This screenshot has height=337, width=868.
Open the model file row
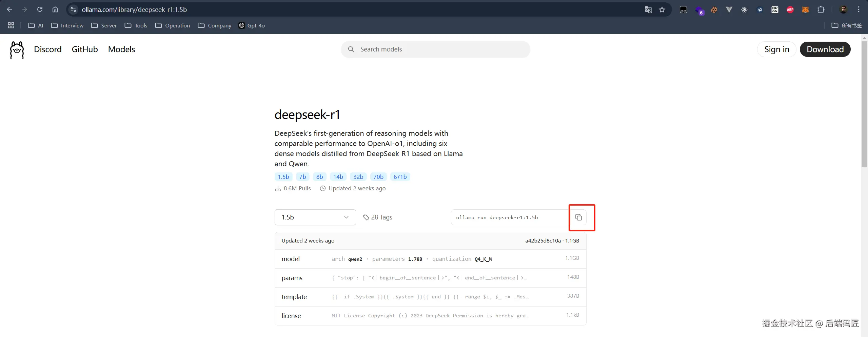click(x=430, y=259)
